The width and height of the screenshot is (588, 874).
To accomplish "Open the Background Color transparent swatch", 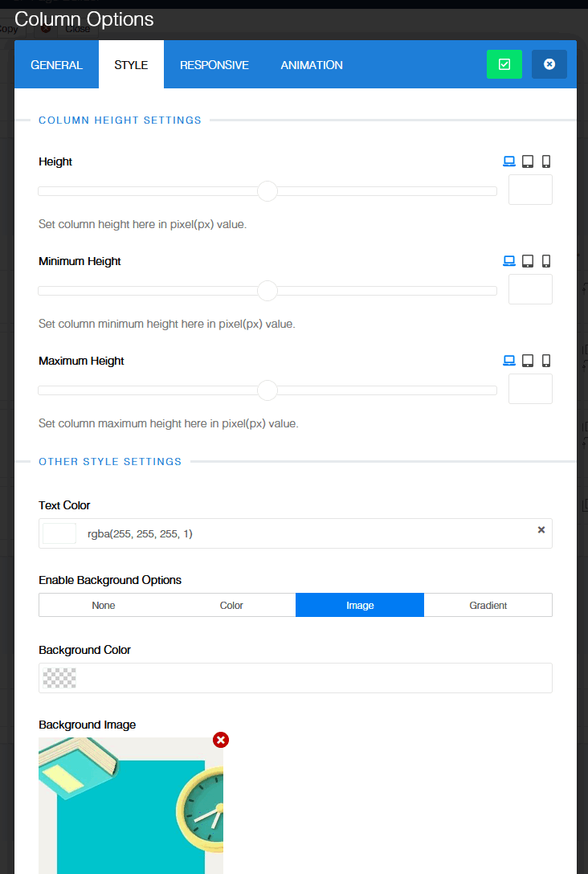I will (x=59, y=678).
